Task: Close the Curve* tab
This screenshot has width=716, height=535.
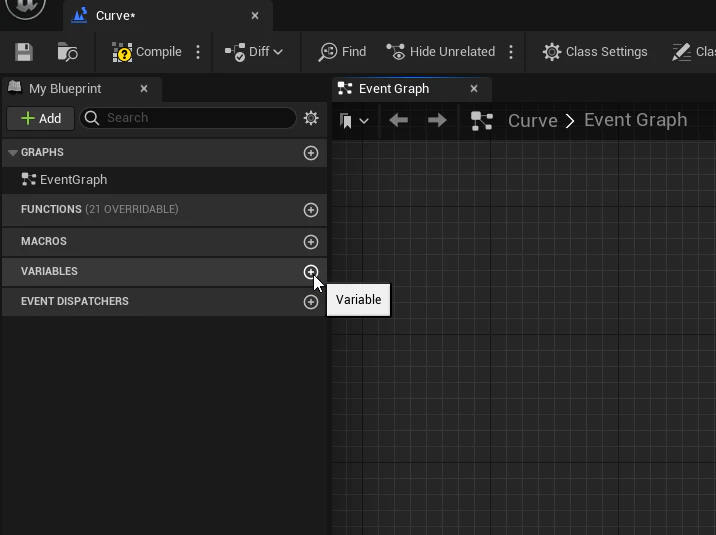Action: (x=255, y=16)
